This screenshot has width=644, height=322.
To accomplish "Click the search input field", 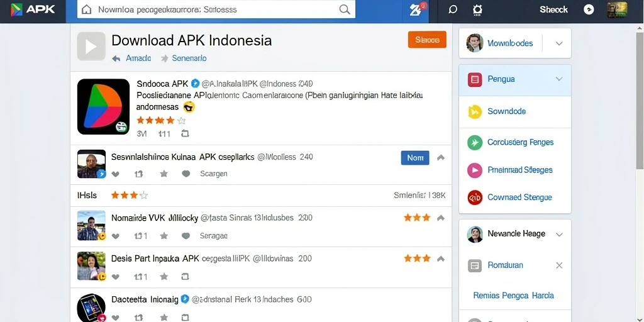I will (216, 9).
